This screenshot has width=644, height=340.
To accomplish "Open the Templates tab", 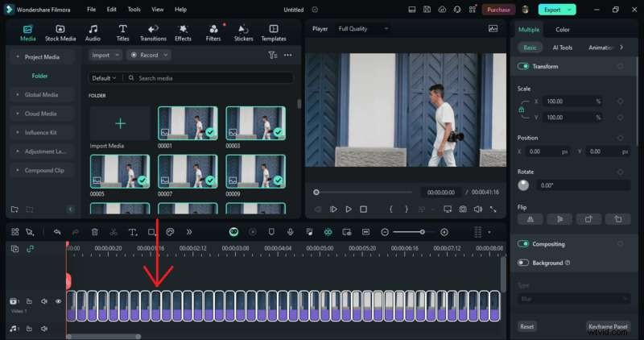I will (x=274, y=33).
